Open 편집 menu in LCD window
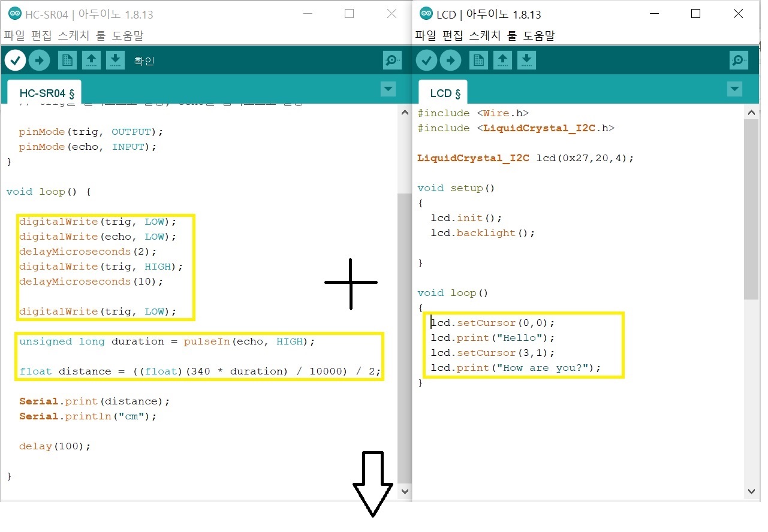Screen dimensions: 768x532 pos(453,36)
